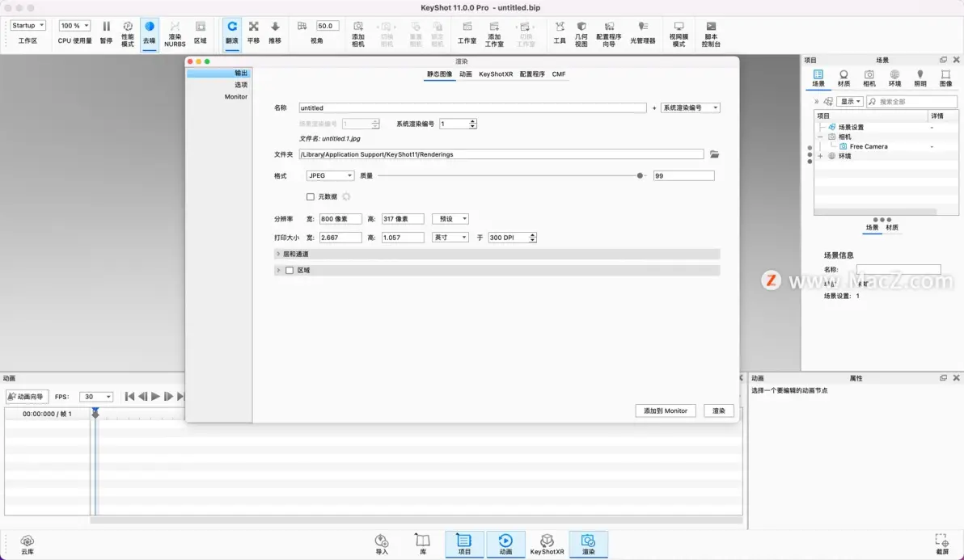Open the 工作室 studio toolbar icon

click(467, 32)
